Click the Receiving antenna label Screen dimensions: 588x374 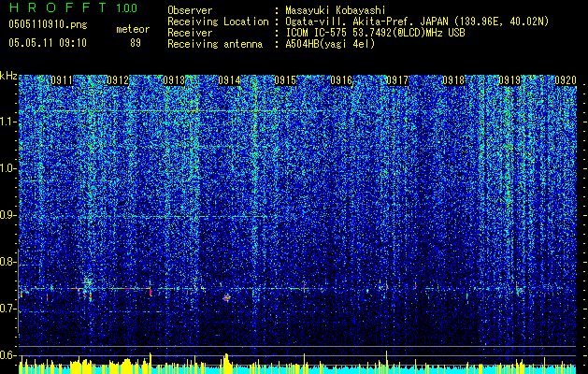point(215,44)
